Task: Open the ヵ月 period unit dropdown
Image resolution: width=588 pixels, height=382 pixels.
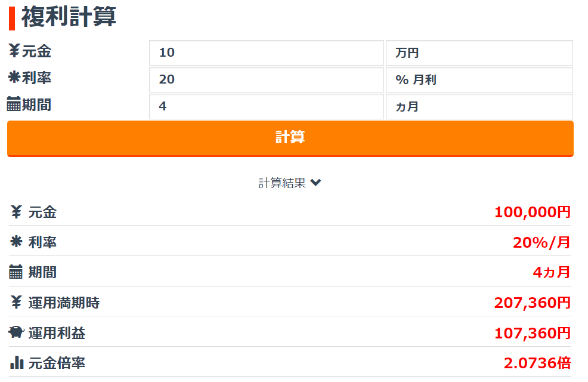Action: (479, 107)
